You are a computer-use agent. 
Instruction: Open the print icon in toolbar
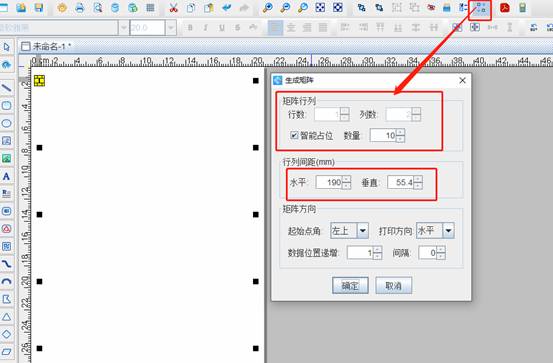click(x=80, y=8)
